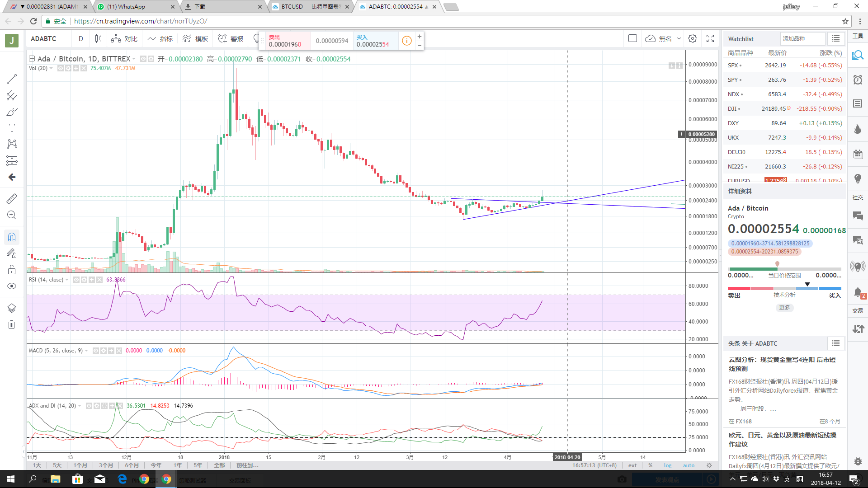This screenshot has height=488, width=868.
Task: Open Windows Start menu
Action: 11,479
